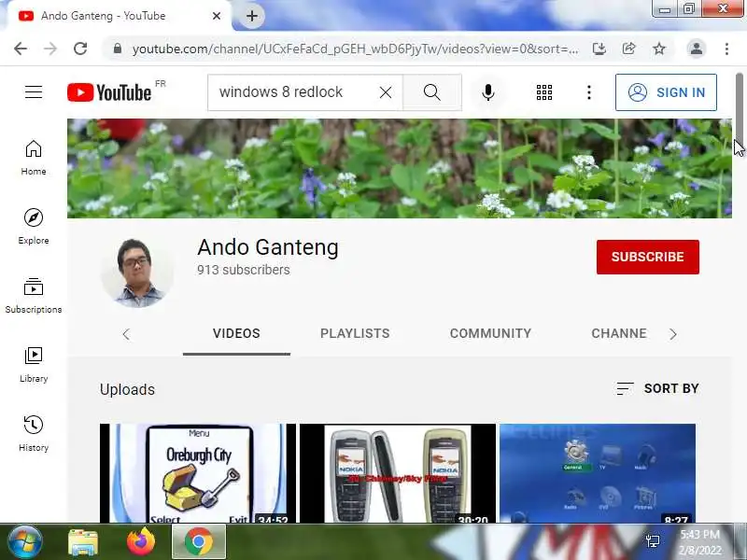The height and width of the screenshot is (560, 747).
Task: Switch to the Playlists tab
Action: click(x=355, y=334)
